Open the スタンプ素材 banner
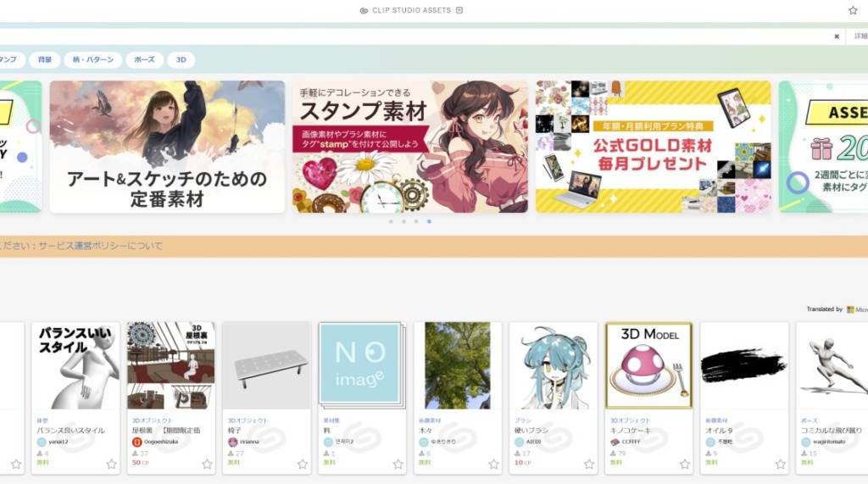 [x=410, y=147]
